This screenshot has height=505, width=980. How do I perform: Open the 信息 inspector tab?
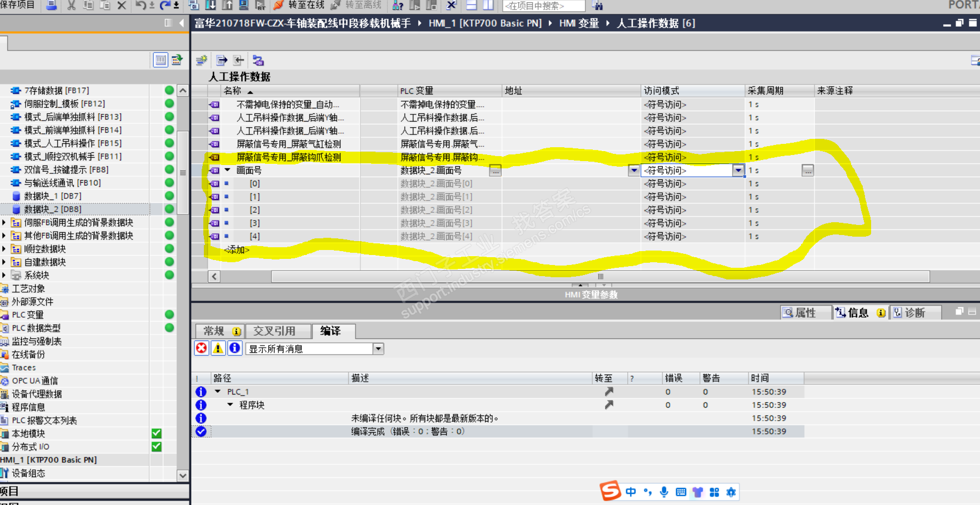pyautogui.click(x=859, y=313)
